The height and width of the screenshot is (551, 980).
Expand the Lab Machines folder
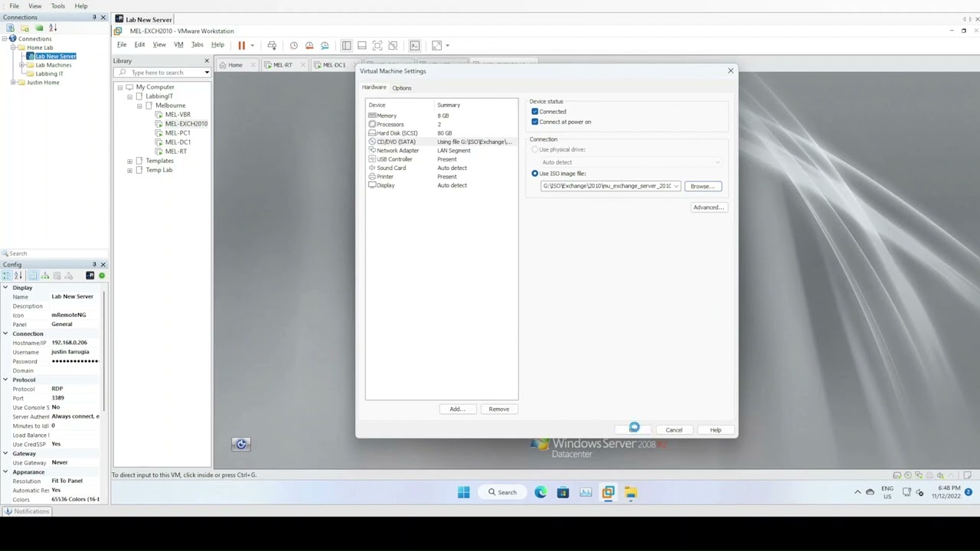click(21, 65)
